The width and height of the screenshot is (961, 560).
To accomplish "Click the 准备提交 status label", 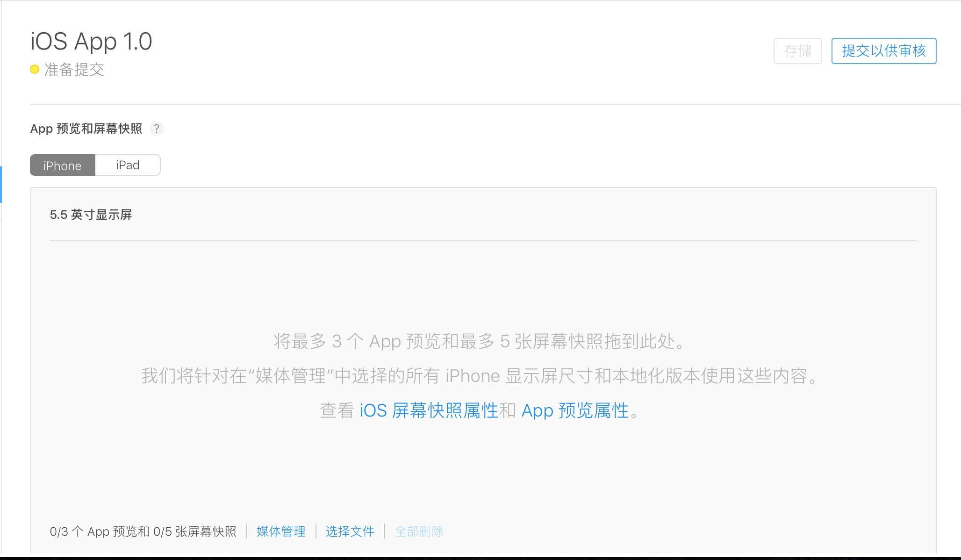I will coord(74,70).
